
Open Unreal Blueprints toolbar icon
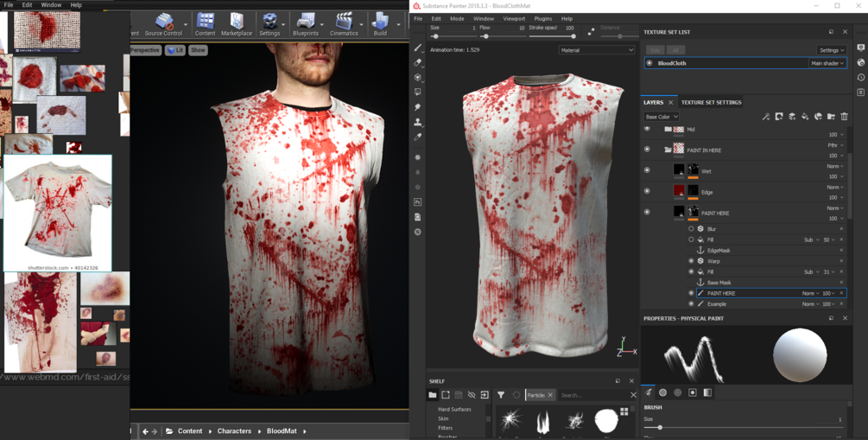[306, 23]
